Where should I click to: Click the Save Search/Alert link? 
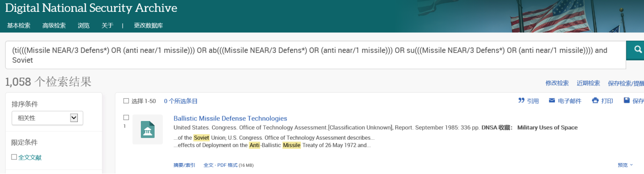click(626, 83)
